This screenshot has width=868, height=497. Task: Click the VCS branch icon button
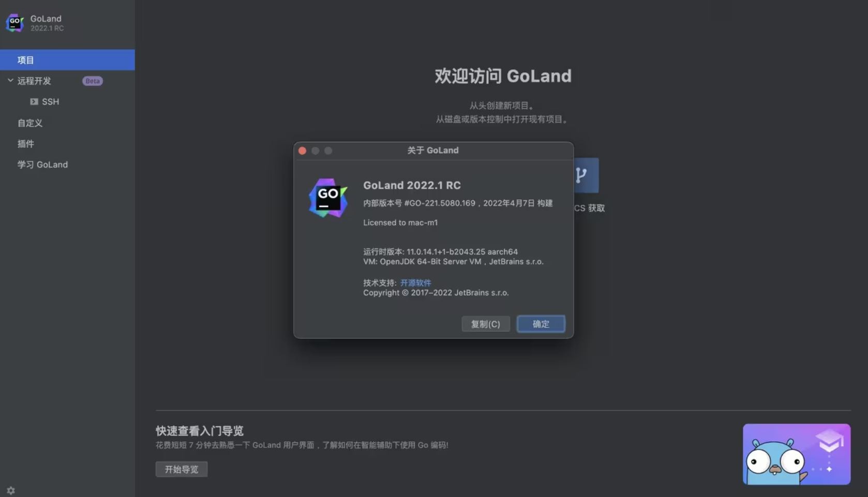(x=586, y=175)
